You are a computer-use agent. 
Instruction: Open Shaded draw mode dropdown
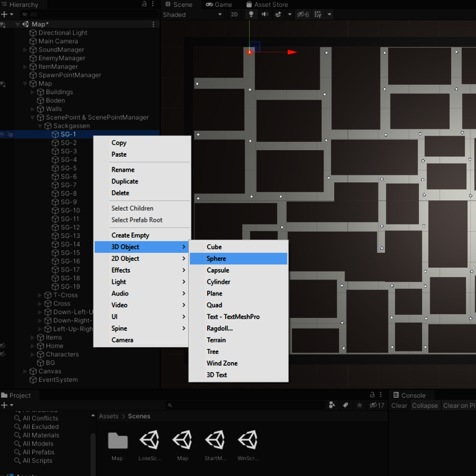click(x=192, y=14)
